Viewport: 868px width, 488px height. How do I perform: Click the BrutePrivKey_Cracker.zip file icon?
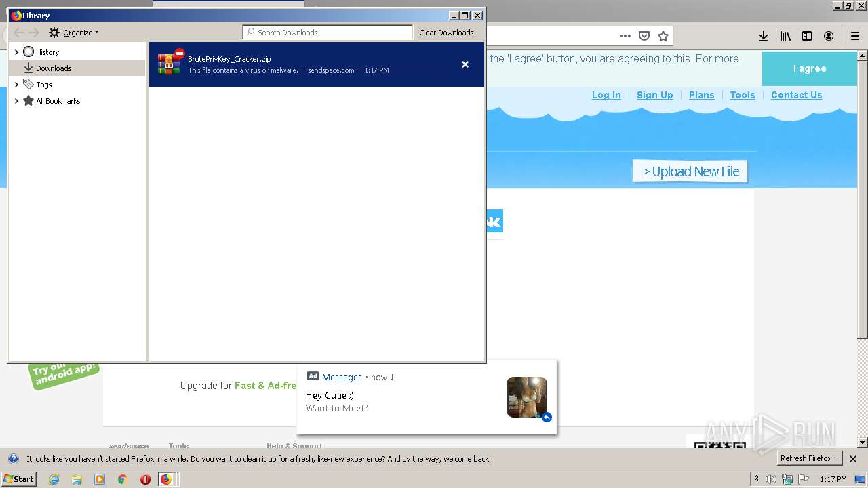coord(170,62)
